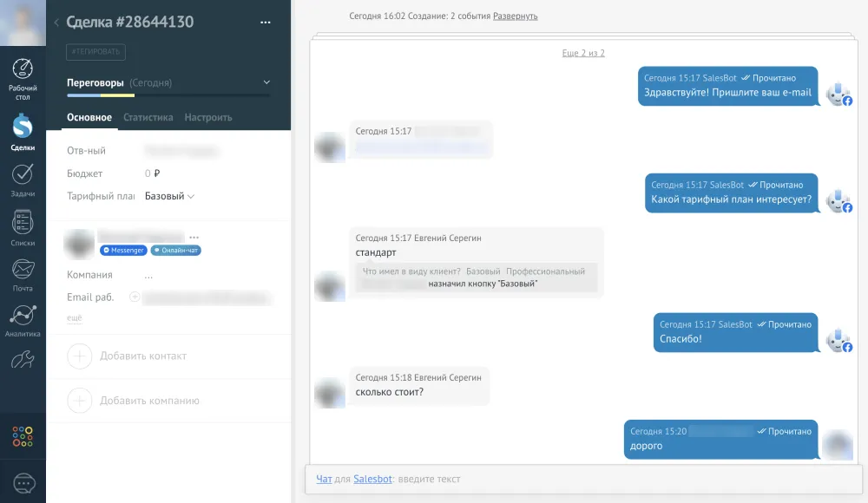Click the chat message input field
The height and width of the screenshot is (503, 868).
pos(584,480)
